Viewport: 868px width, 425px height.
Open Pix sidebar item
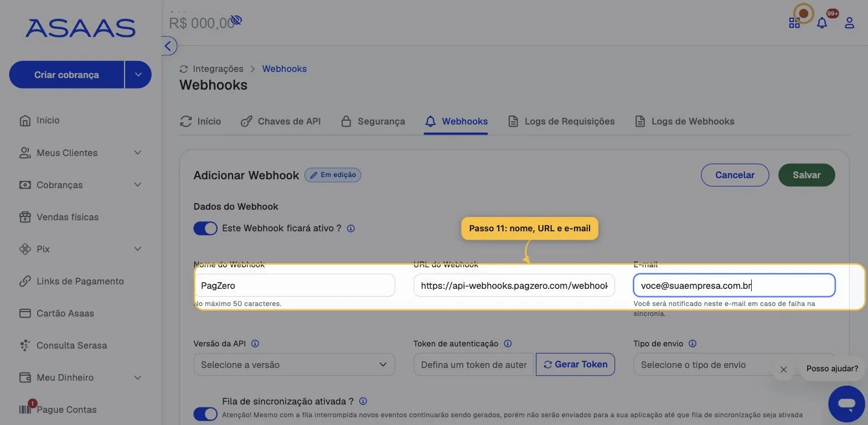point(43,249)
